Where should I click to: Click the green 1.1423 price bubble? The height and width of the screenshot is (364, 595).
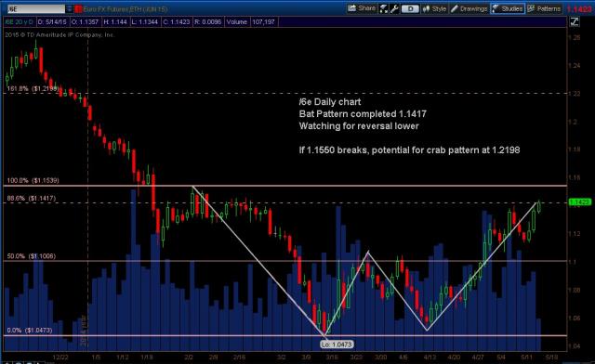tap(580, 202)
